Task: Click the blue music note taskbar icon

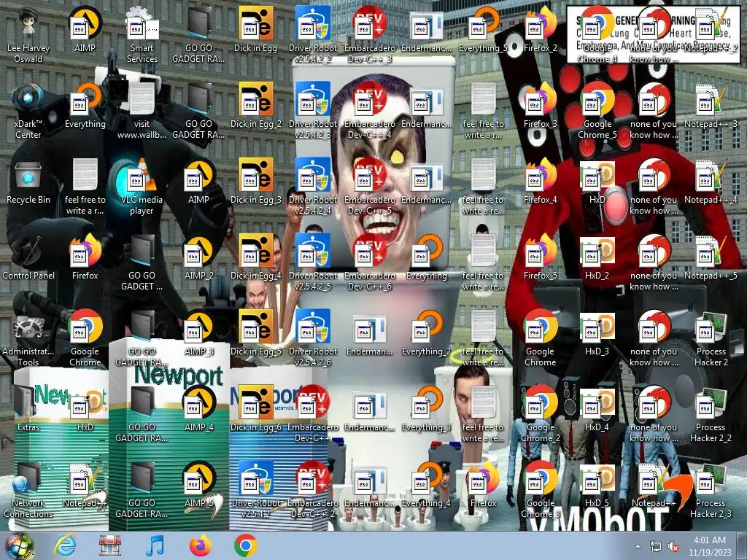Action: [155, 546]
